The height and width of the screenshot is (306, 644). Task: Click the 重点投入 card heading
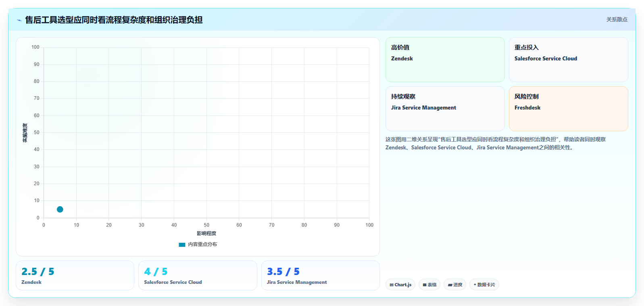527,48
